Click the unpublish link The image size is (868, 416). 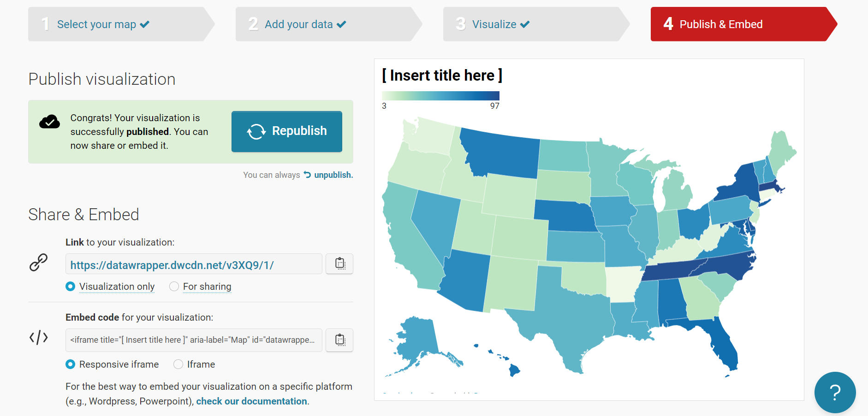coord(333,175)
